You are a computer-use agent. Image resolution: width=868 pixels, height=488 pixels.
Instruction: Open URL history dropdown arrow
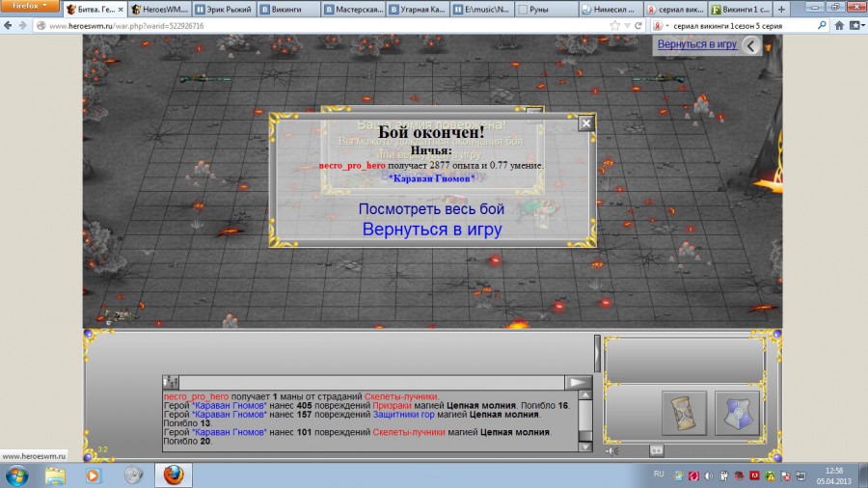coord(627,25)
